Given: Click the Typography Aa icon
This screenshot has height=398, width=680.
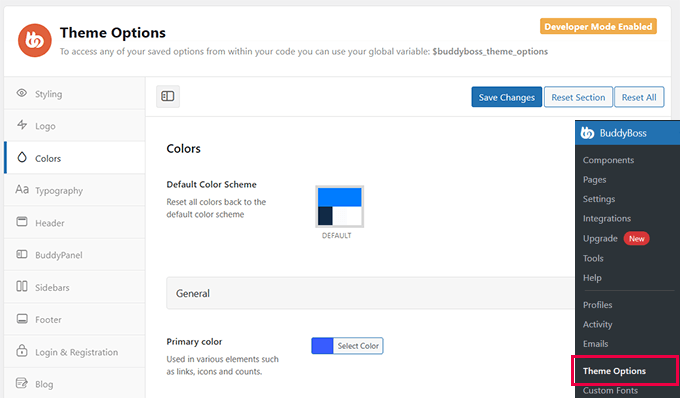Looking at the screenshot, I should pyautogui.click(x=22, y=189).
